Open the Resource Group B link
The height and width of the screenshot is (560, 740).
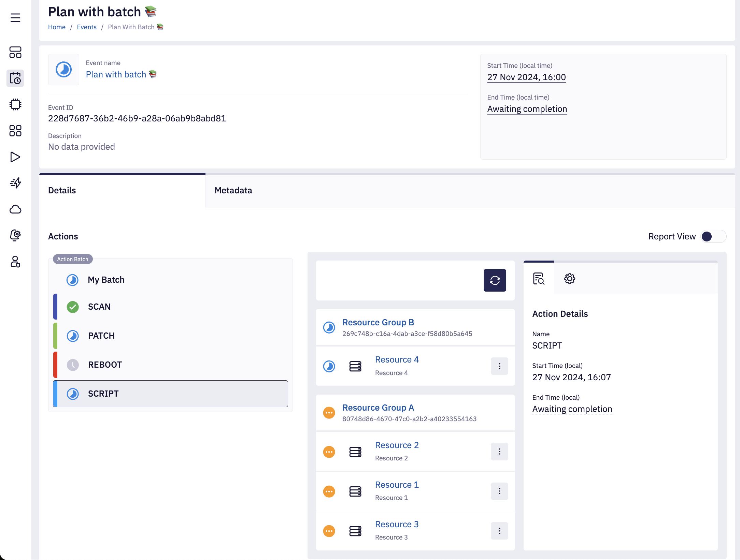coord(378,322)
